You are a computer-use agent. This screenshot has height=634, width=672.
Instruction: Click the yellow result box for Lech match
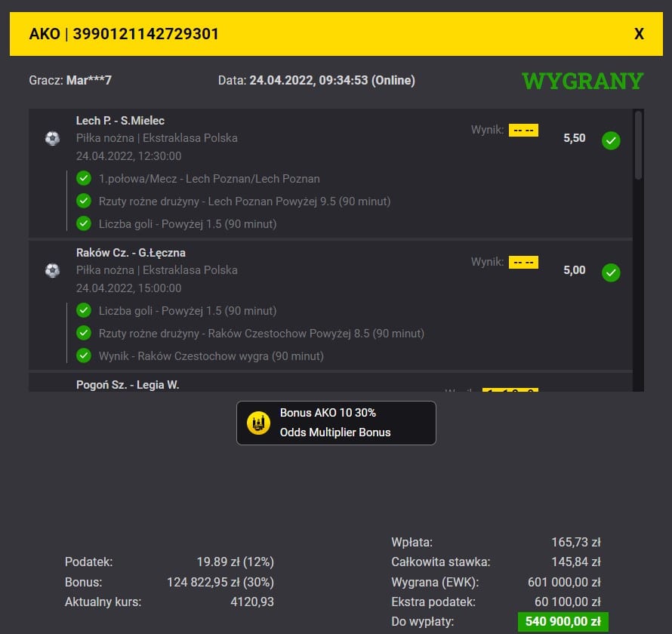pos(522,131)
